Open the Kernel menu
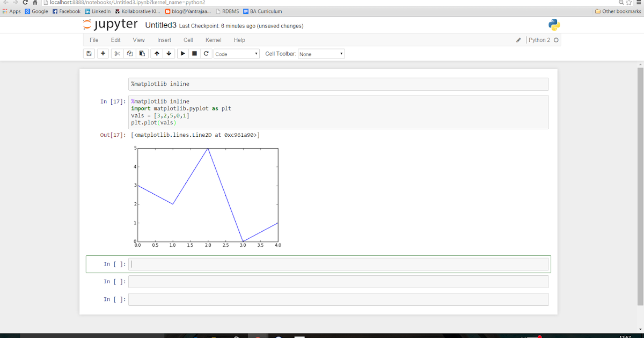644x338 pixels. 214,40
